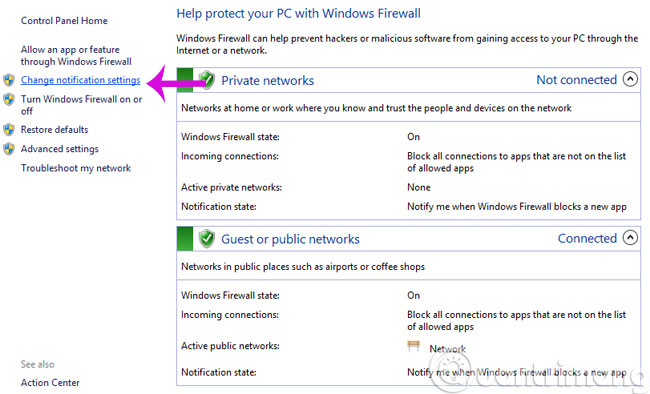Click the shield icon next to Turn Windows Firewall on or off
Viewport: 650px width, 394px height.
(9, 99)
